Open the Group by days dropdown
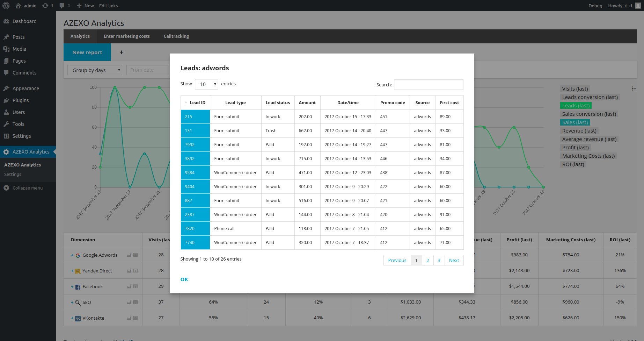Screen dimensions: 644x341 [95, 70]
